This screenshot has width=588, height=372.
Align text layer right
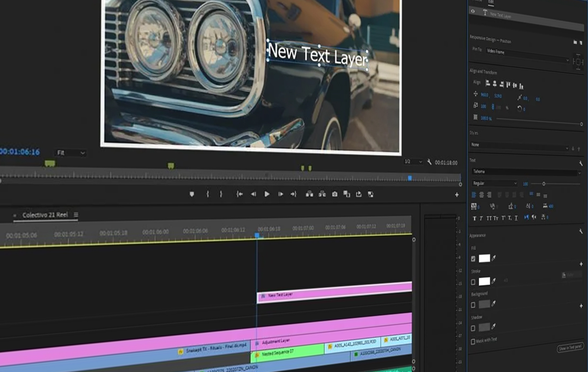point(501,84)
